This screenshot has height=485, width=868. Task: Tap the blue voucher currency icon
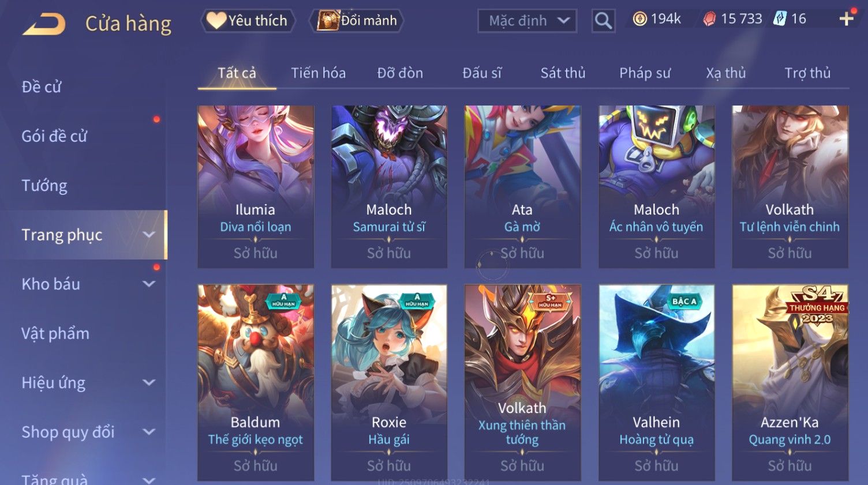coord(780,19)
